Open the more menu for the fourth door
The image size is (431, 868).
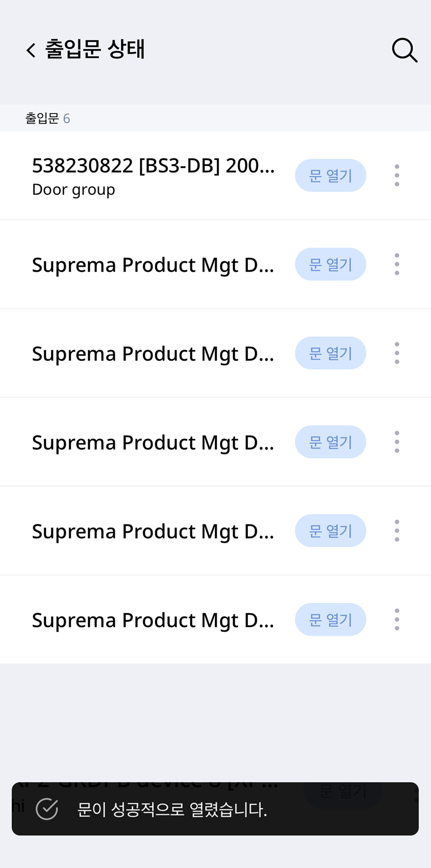(x=397, y=442)
